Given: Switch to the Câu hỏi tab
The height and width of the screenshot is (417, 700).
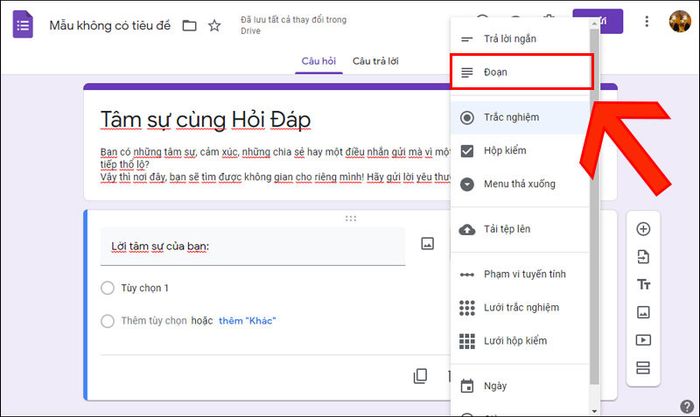Looking at the screenshot, I should 318,61.
